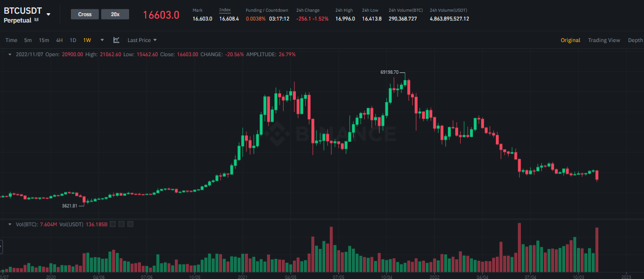Click the 24h Change value -256.1 -1.52%
The image size is (644, 279).
tap(312, 19)
